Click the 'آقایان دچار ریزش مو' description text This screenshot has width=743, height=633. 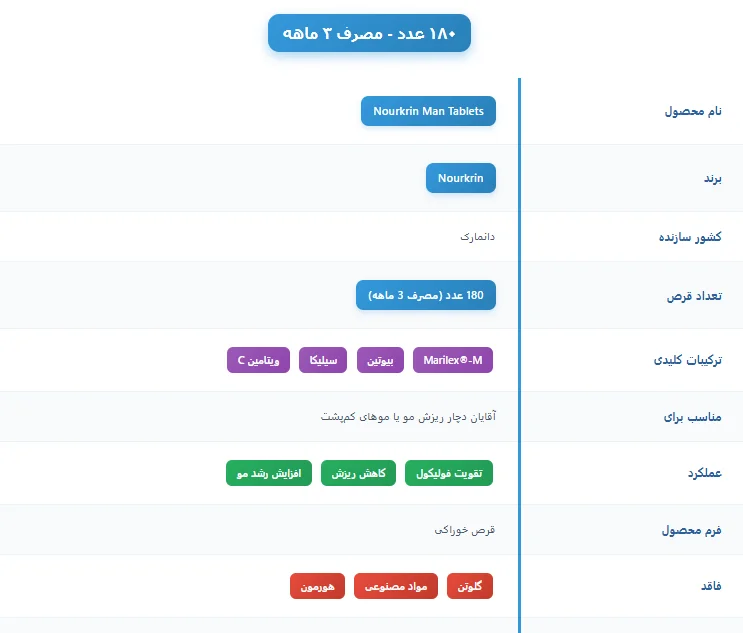pyautogui.click(x=408, y=416)
